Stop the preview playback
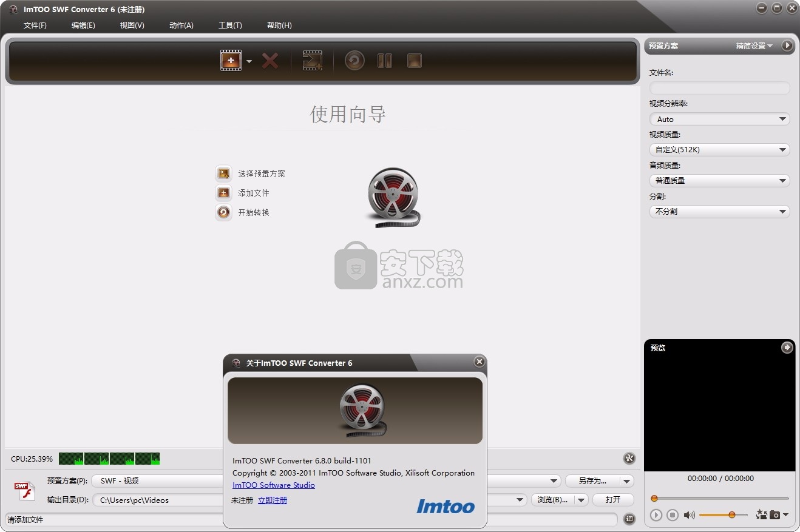The width and height of the screenshot is (800, 532). click(x=673, y=515)
